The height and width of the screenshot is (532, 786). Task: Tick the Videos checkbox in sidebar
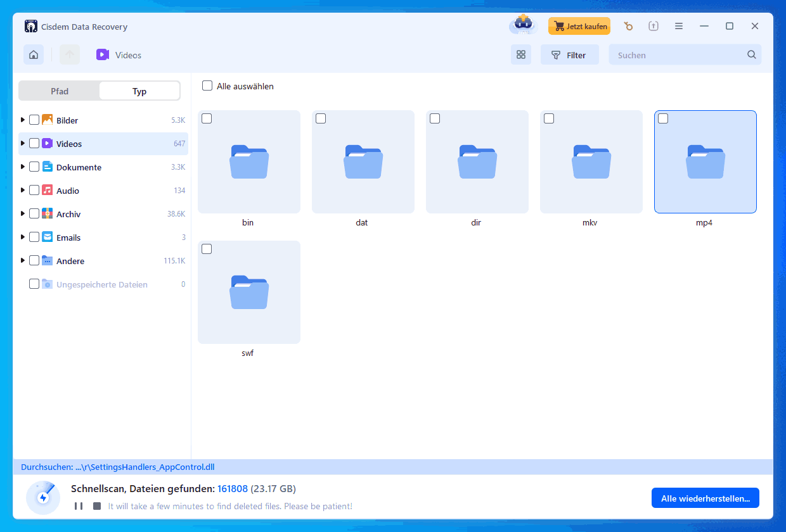[34, 143]
